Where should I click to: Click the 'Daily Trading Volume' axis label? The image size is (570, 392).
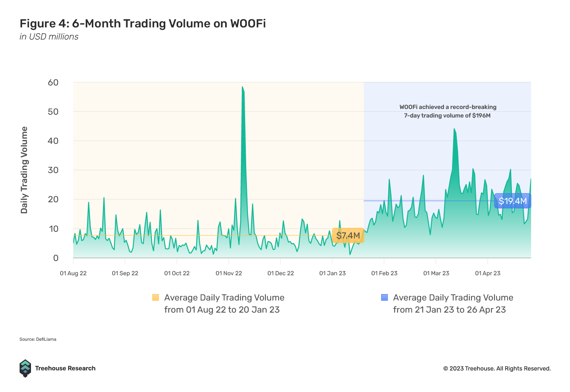24,170
